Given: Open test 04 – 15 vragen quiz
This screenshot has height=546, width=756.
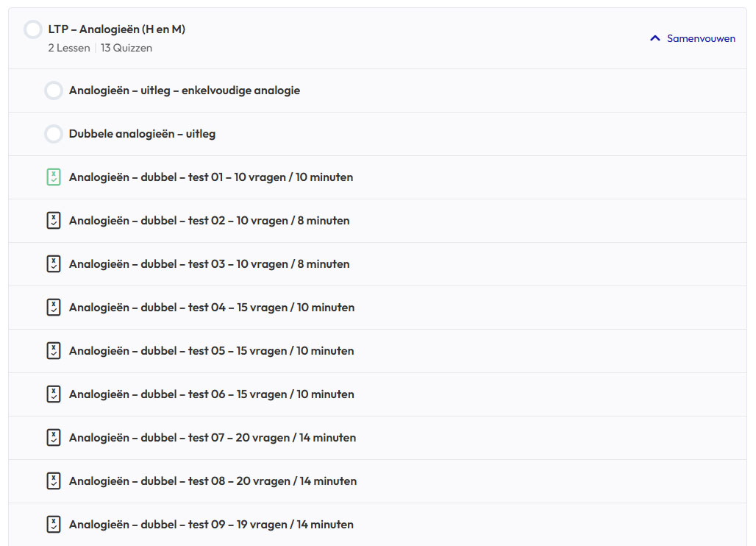Looking at the screenshot, I should click(211, 308).
